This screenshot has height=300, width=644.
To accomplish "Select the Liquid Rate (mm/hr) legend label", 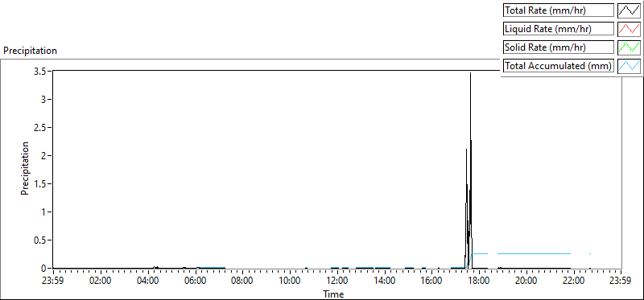I will coord(559,29).
